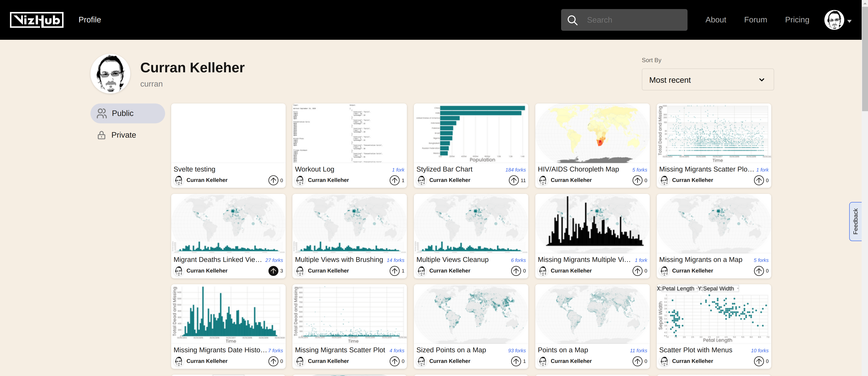868x376 pixels.
Task: Click your profile avatar in the top navbar
Action: (x=835, y=20)
